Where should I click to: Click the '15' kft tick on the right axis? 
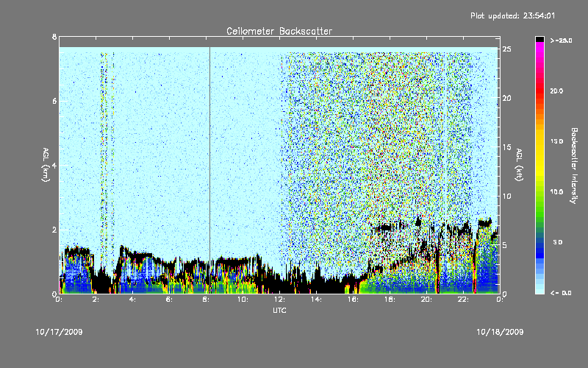pyautogui.click(x=507, y=147)
